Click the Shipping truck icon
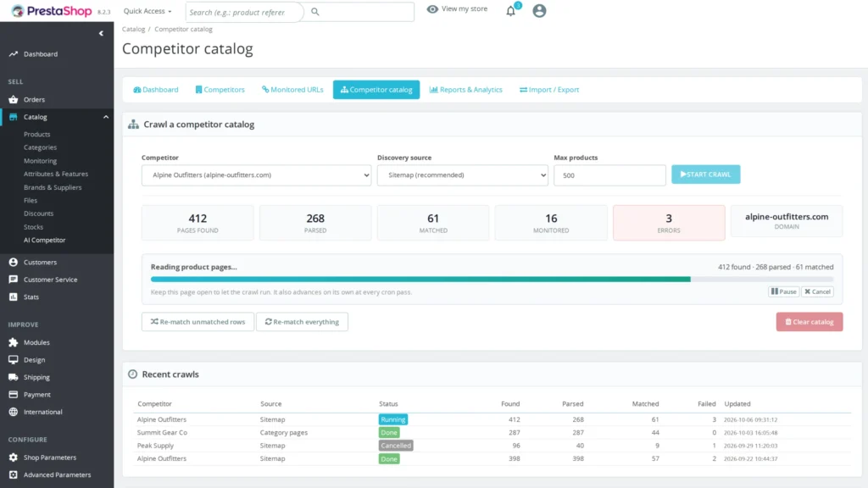The width and height of the screenshot is (868, 488). [x=14, y=377]
